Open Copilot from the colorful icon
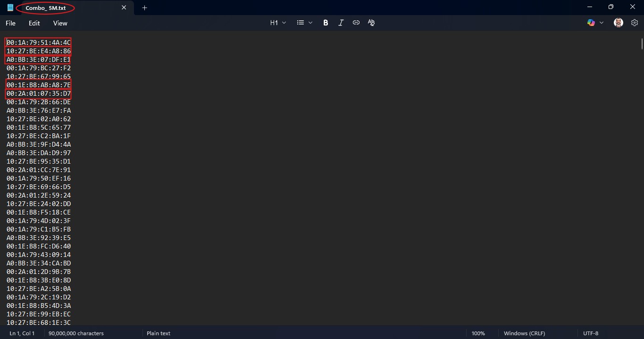 (x=591, y=23)
